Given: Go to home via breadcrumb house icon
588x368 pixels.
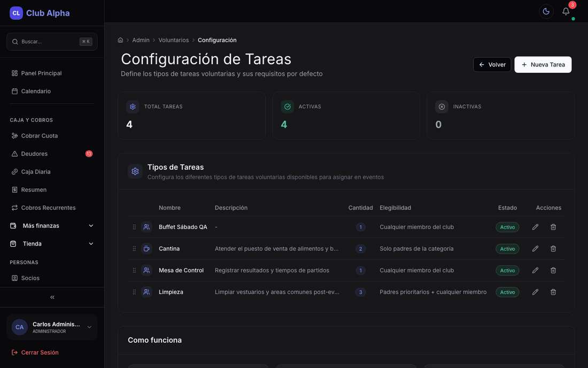Looking at the screenshot, I should tap(120, 40).
